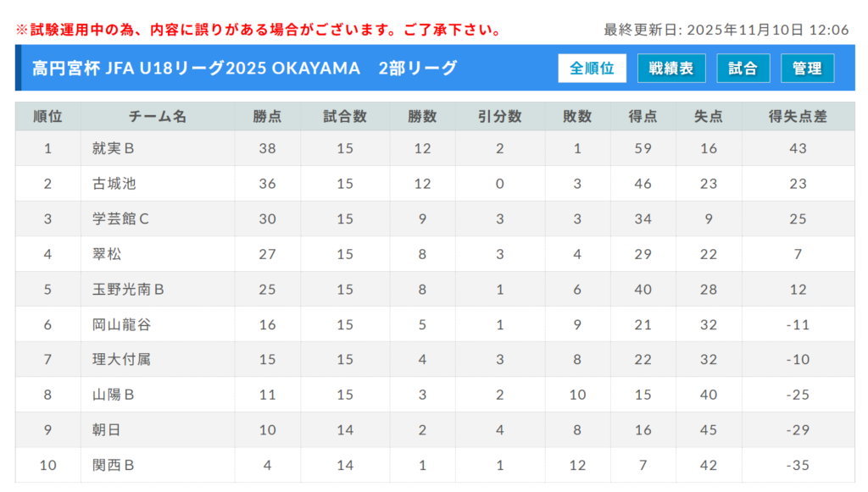This screenshot has height=492, width=868.
Task: Click team name 関西Ｂ
Action: pyautogui.click(x=114, y=465)
